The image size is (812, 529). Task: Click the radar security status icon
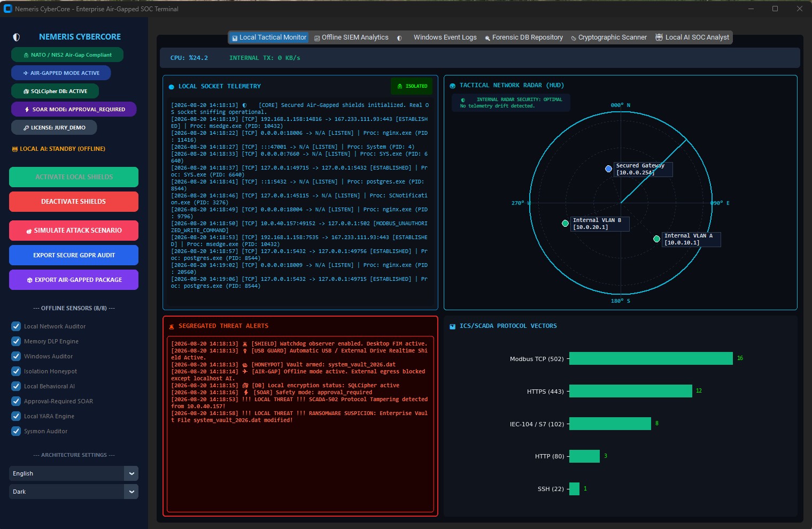[463, 99]
